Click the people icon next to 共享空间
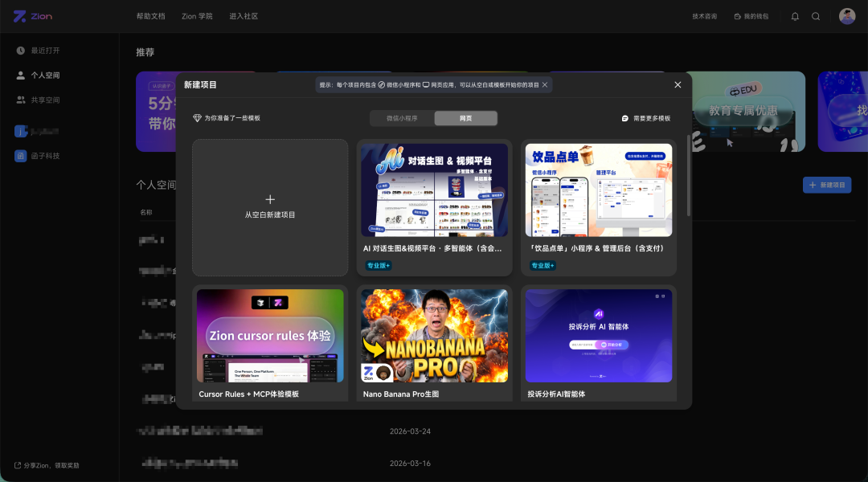868x482 pixels. pyautogui.click(x=20, y=100)
